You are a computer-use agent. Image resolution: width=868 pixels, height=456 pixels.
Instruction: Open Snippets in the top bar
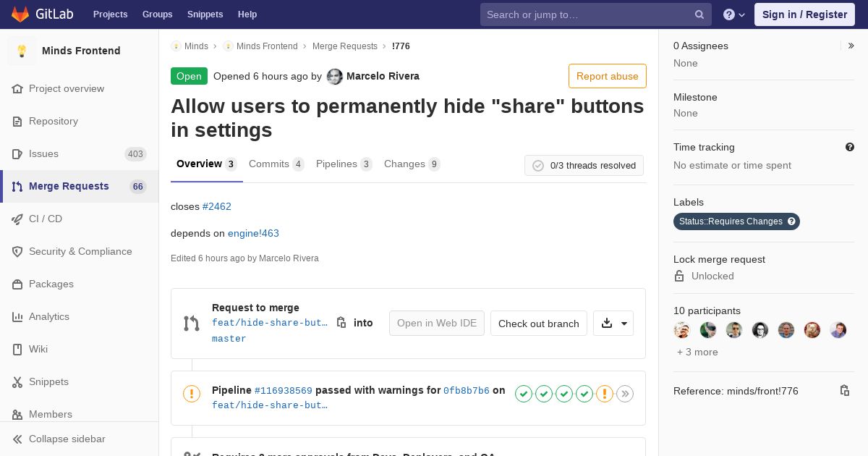pyautogui.click(x=205, y=14)
